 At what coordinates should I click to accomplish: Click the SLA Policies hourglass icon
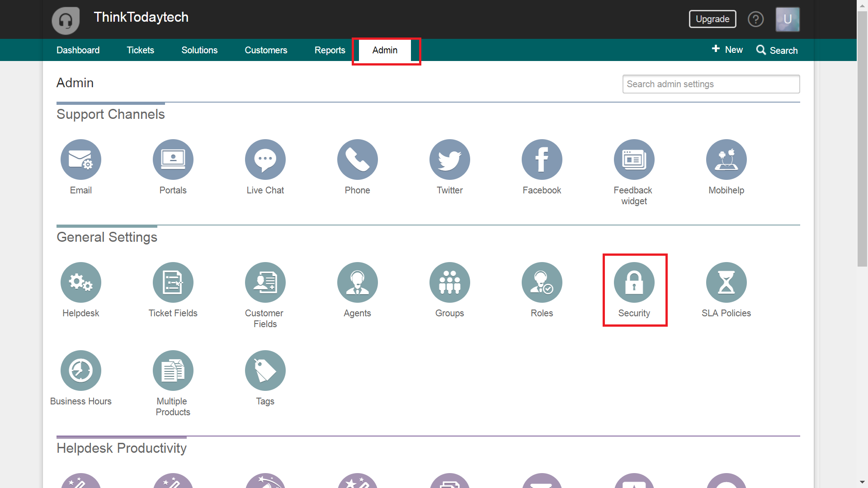726,282
